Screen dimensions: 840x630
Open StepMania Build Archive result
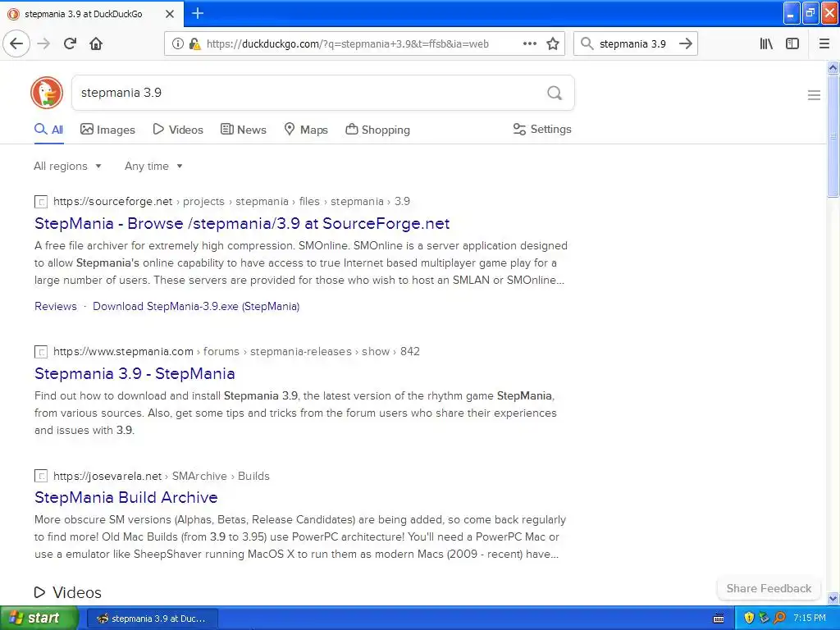coord(126,497)
